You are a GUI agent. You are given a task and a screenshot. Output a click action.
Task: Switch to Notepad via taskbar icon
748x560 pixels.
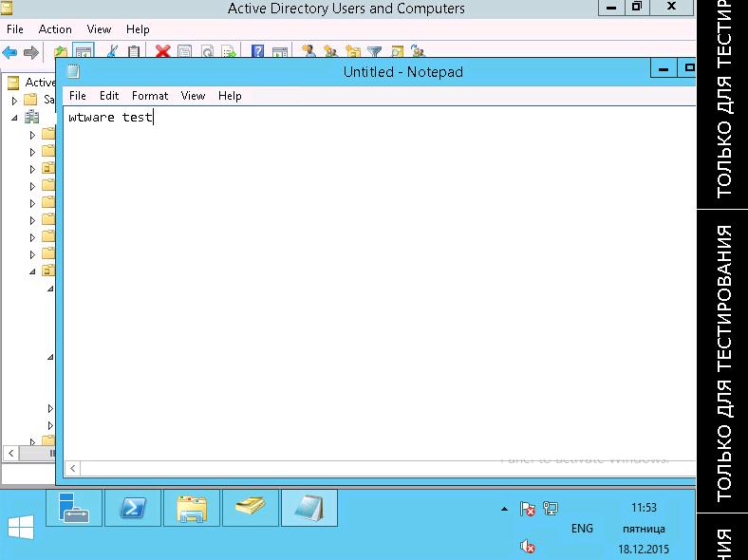point(309,509)
